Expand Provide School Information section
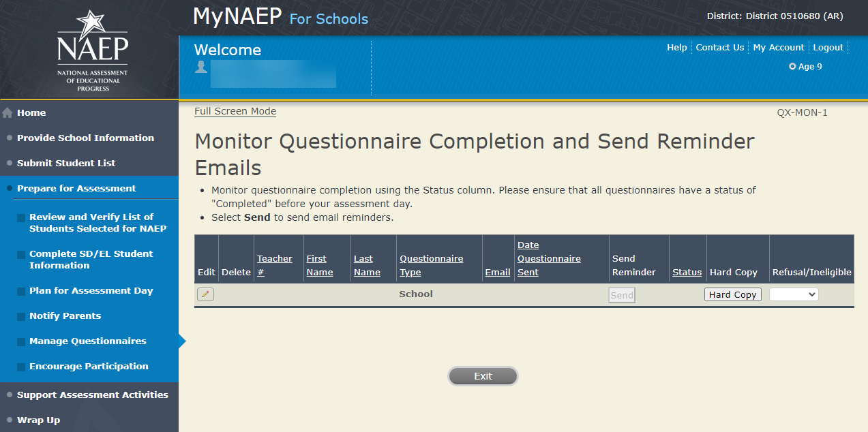The height and width of the screenshot is (432, 868). point(85,138)
